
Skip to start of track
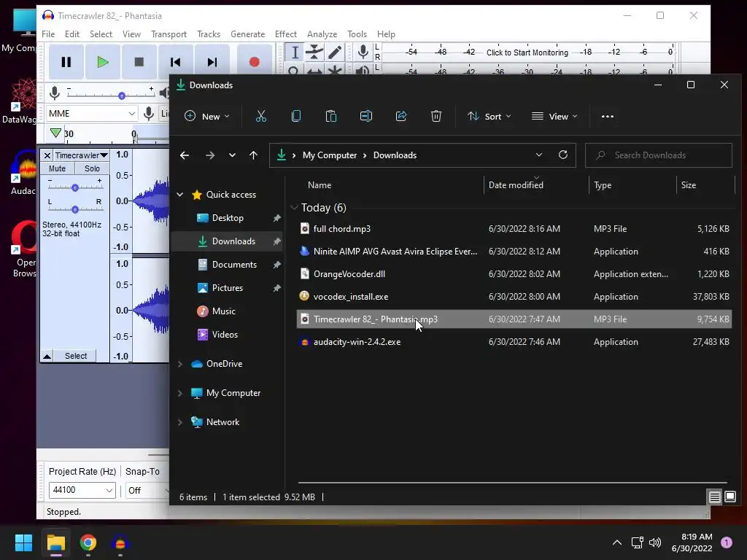[175, 62]
